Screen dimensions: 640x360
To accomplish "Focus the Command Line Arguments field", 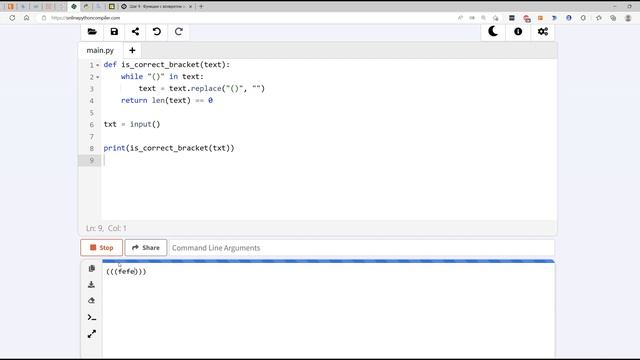I will click(362, 248).
